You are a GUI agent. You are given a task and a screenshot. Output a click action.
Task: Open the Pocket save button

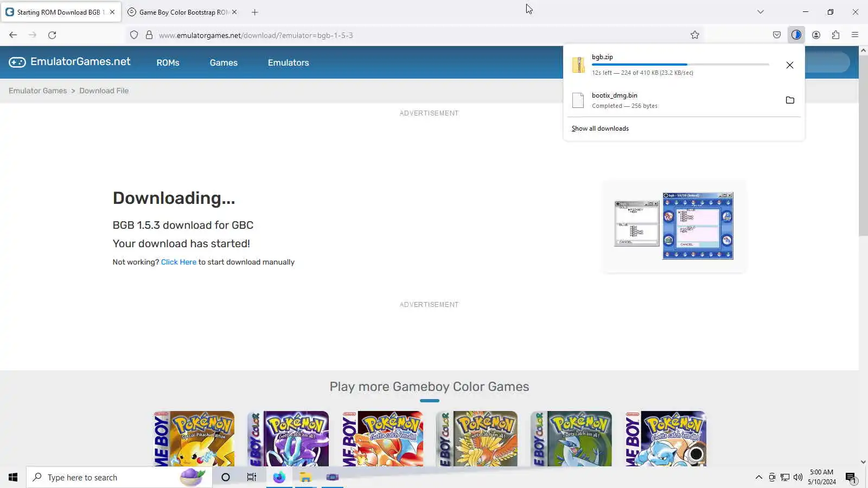777,35
